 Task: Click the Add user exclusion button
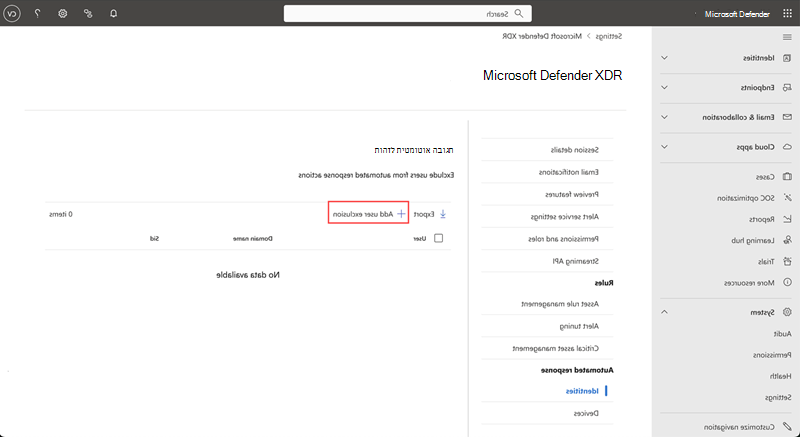[368, 214]
